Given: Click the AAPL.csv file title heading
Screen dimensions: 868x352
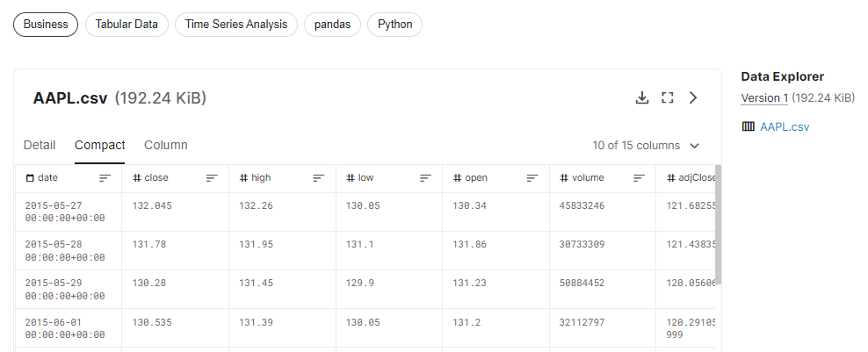Looking at the screenshot, I should click(x=70, y=98).
